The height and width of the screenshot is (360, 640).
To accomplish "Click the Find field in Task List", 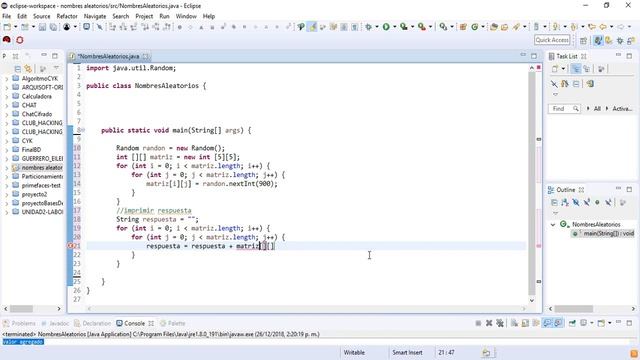I will click(564, 109).
